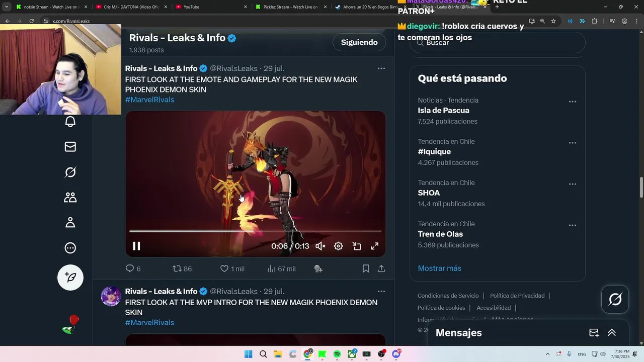Open Condiciones de Servicio link

[448, 296]
